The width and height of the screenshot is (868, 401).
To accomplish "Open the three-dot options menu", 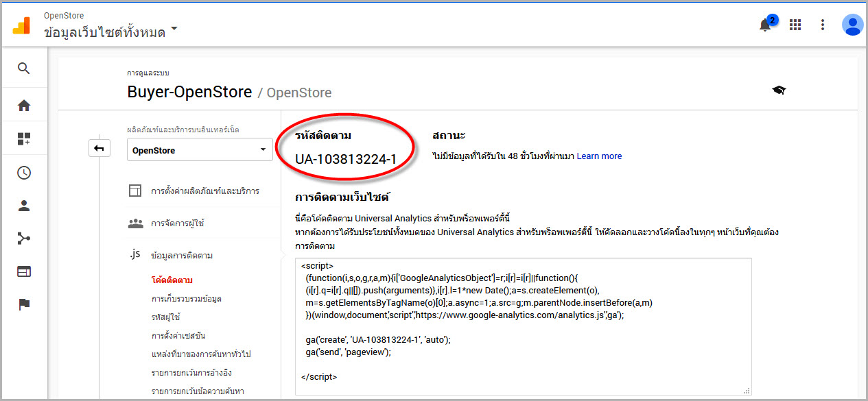I will [x=823, y=25].
